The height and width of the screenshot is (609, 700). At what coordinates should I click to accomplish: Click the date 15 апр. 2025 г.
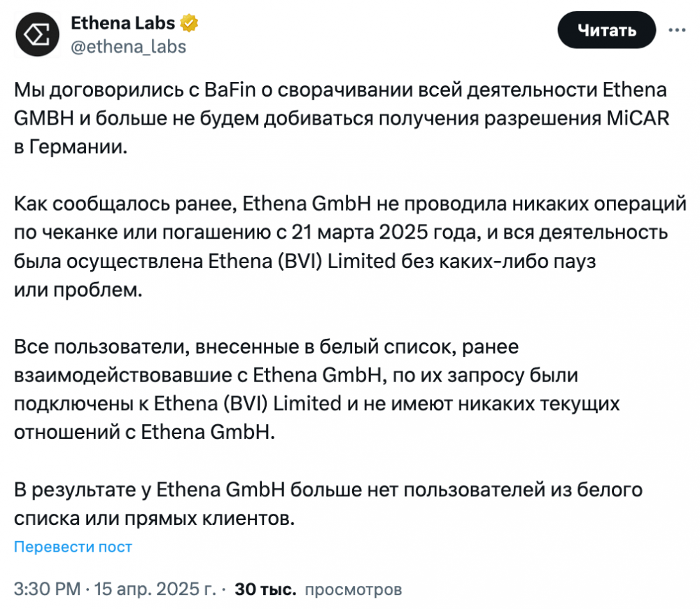click(x=155, y=589)
